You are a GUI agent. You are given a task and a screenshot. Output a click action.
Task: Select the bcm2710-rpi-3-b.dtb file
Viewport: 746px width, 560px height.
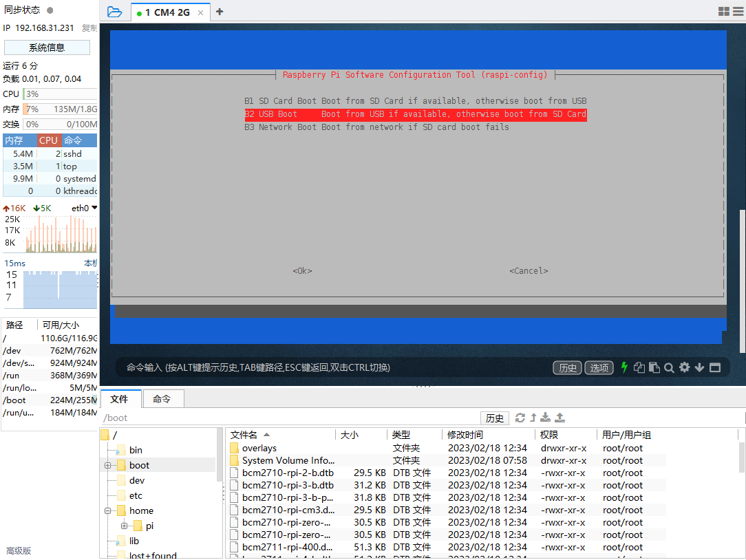tap(288, 485)
